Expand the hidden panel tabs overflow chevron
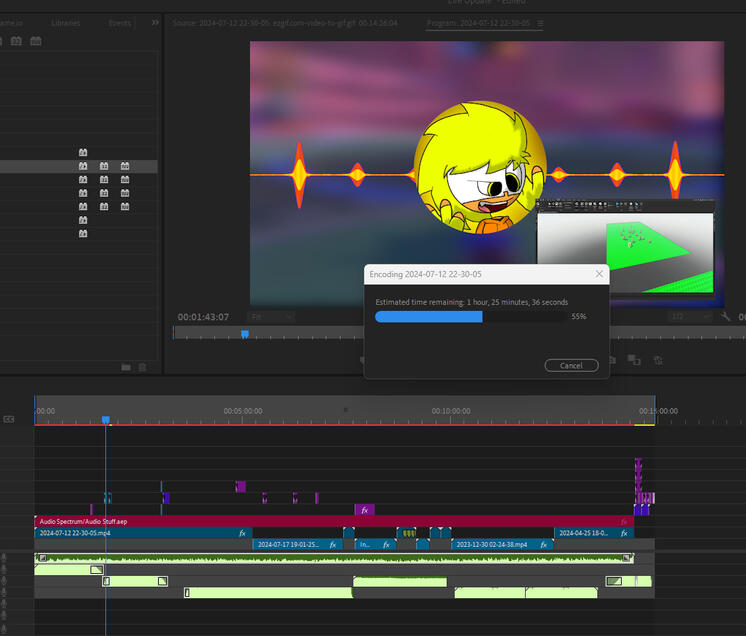 155,23
